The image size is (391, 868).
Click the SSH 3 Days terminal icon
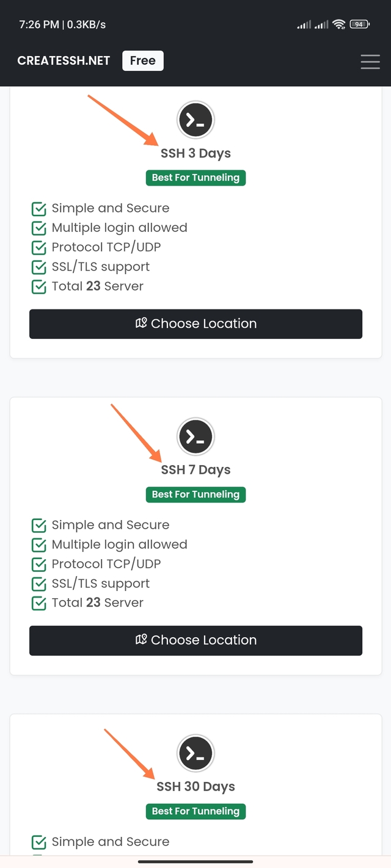(195, 120)
